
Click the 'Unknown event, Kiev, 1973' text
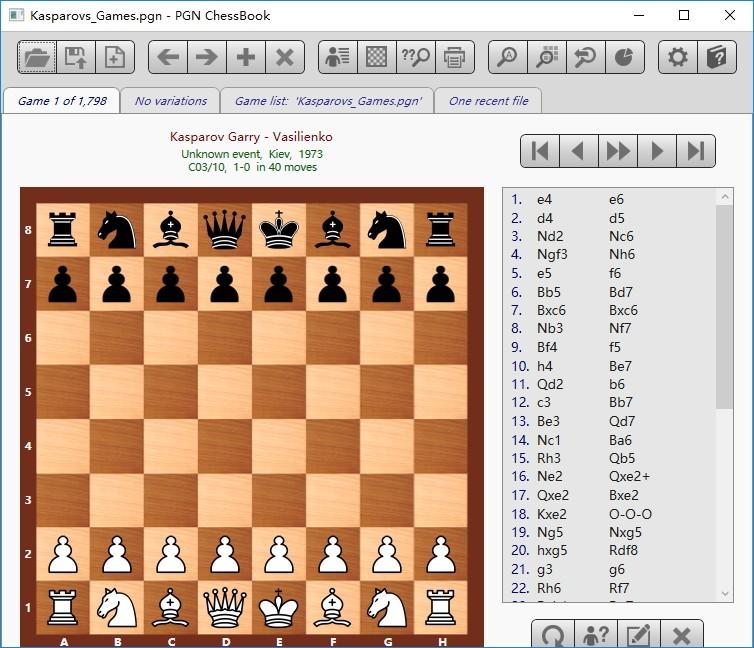(x=252, y=154)
